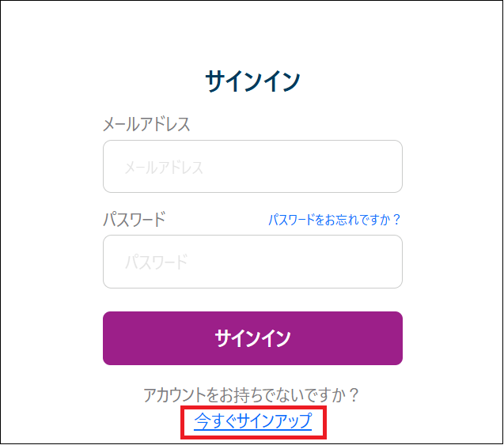Go to sign up via 今すぐサインアップ
The width and height of the screenshot is (504, 445).
pos(253,421)
